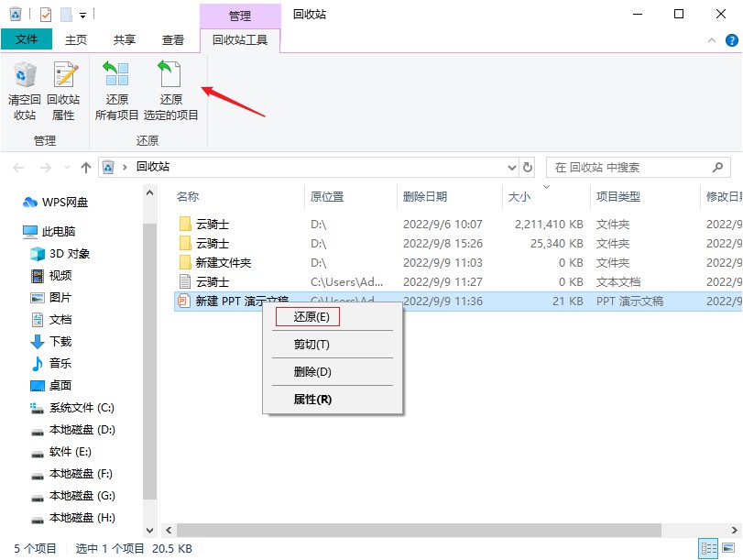Select the Recycle Bin Tools (回收站工具) tab
The width and height of the screenshot is (743, 560).
[x=240, y=39]
